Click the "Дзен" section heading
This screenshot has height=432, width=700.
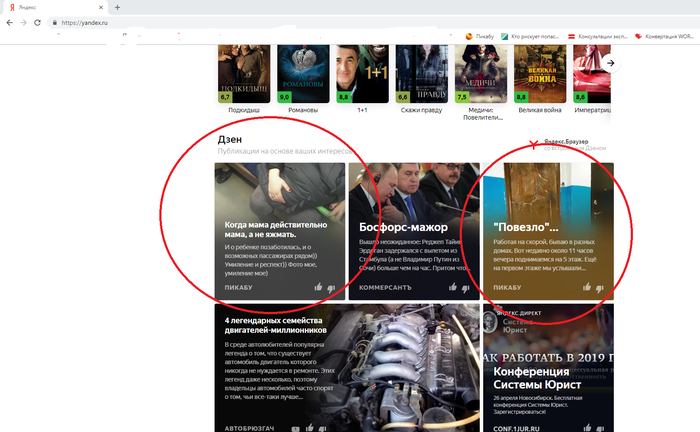coord(229,140)
